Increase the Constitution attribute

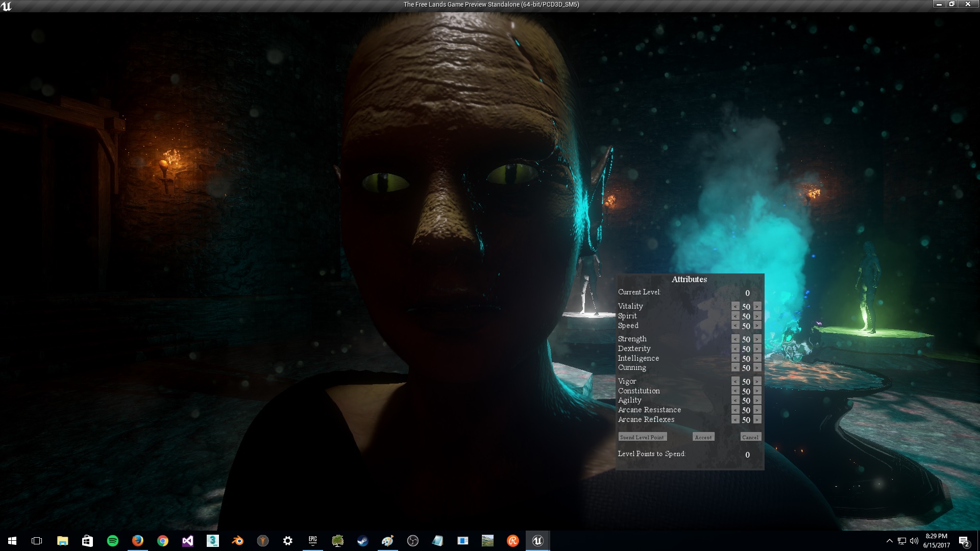[757, 391]
